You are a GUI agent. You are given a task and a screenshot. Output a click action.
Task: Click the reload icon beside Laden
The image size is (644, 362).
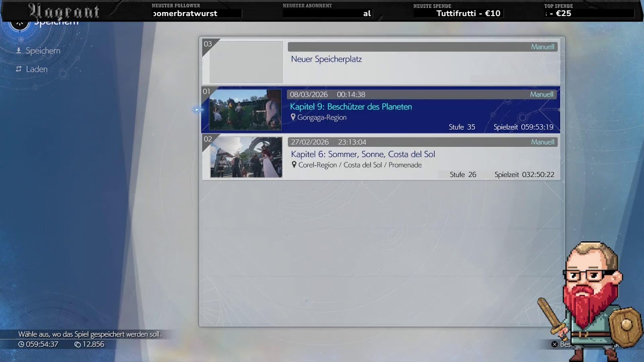pos(19,69)
